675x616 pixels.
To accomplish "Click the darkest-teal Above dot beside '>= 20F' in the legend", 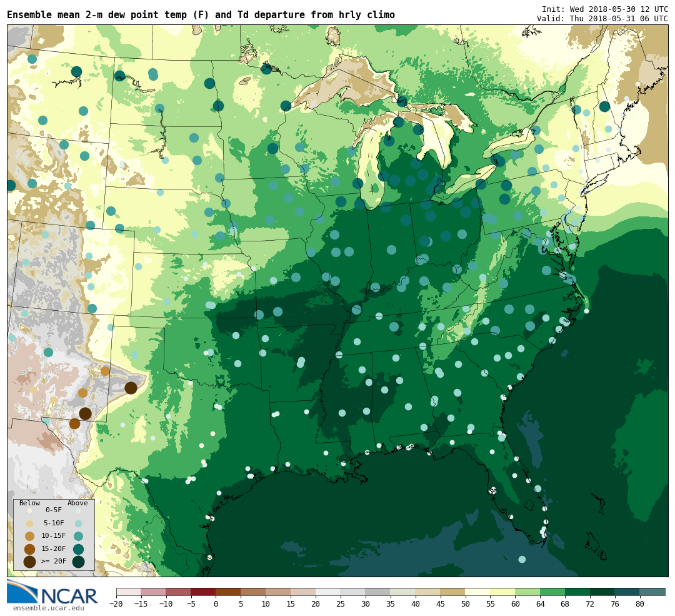I will click(x=78, y=562).
